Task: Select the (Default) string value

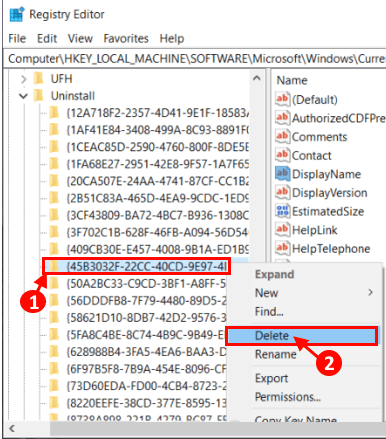Action: (x=315, y=100)
